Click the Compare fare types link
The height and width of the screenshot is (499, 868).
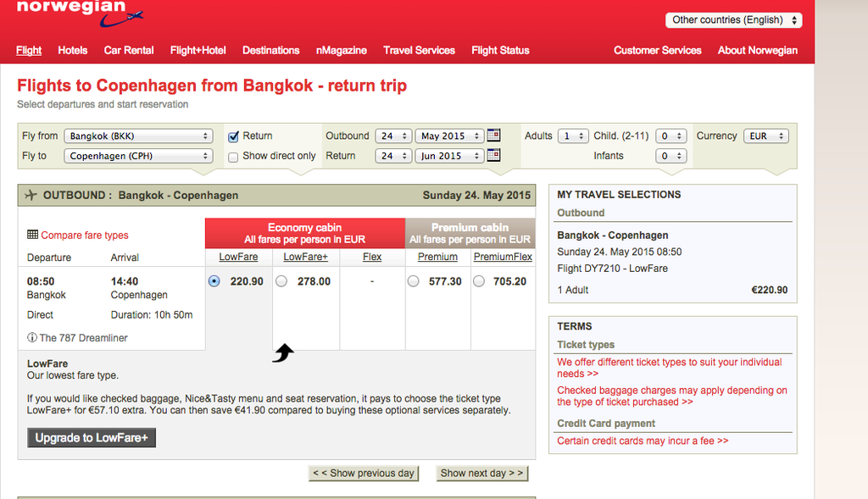tap(85, 236)
